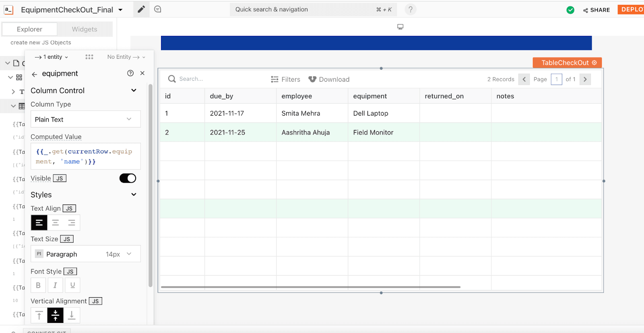The height and width of the screenshot is (333, 644).
Task: Toggle underline font style
Action: pyautogui.click(x=72, y=285)
